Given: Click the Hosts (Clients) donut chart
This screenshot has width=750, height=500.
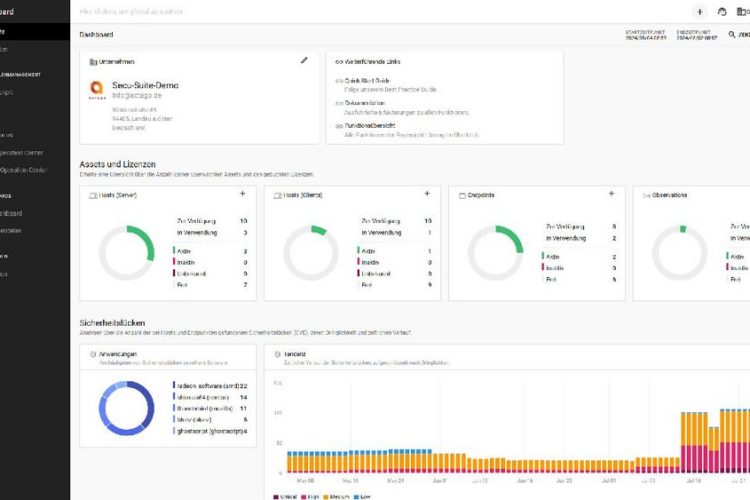Looking at the screenshot, I should tap(311, 253).
